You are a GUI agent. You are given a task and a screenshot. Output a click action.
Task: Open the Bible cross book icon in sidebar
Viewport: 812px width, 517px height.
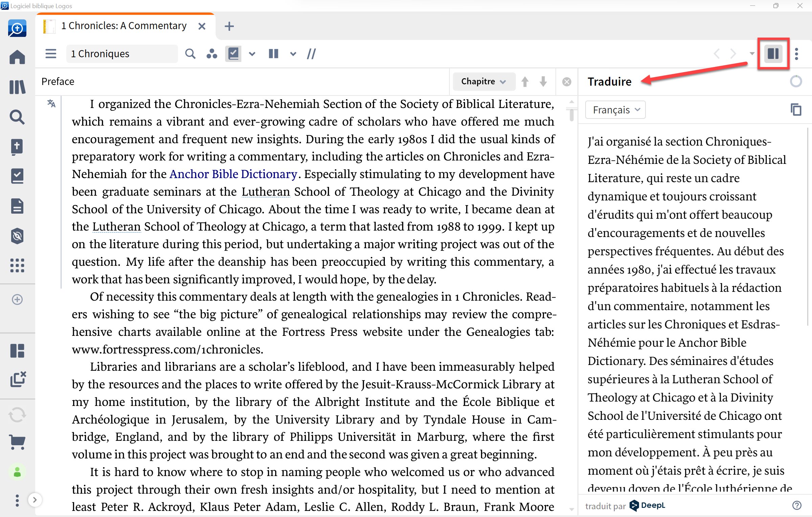pyautogui.click(x=17, y=147)
